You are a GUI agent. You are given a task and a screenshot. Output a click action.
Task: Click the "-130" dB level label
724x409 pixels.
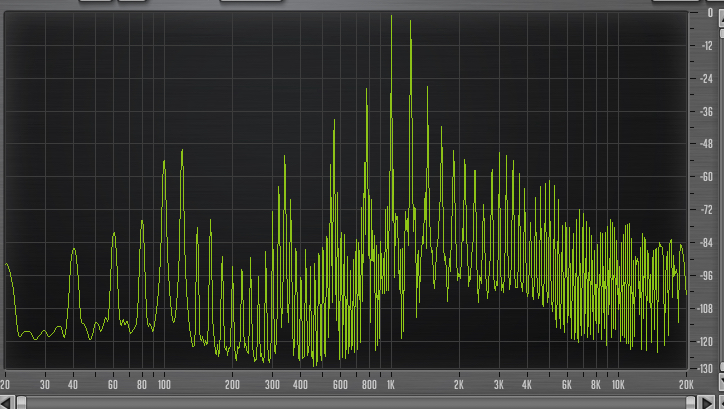[x=706, y=368]
